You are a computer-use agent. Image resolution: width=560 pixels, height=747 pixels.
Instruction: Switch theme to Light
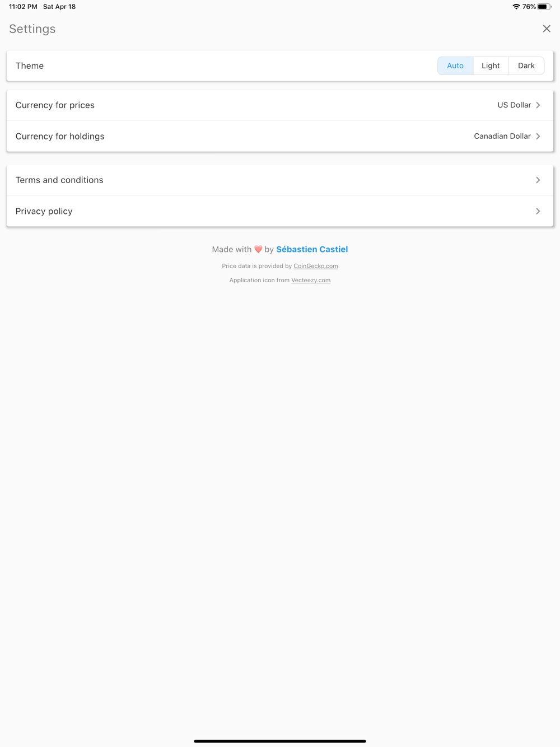click(491, 66)
